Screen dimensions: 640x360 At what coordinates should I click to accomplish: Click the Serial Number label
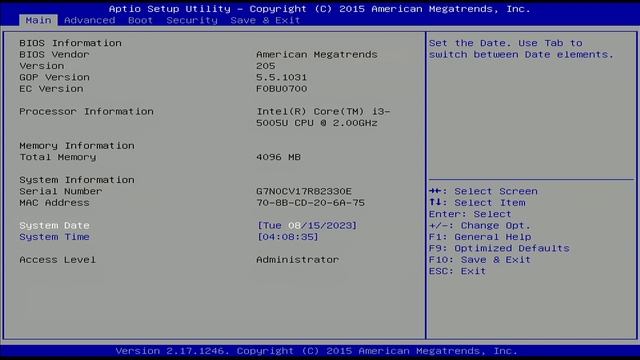click(61, 191)
